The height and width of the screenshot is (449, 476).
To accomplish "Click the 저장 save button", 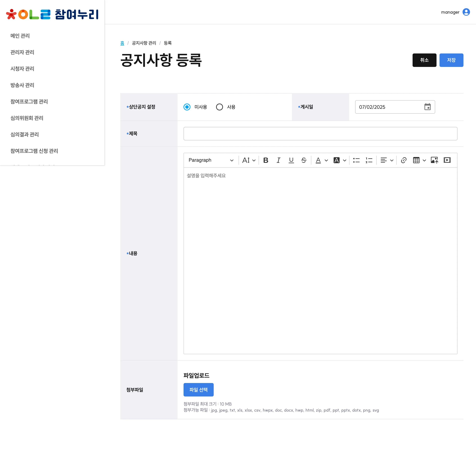I will pos(451,60).
